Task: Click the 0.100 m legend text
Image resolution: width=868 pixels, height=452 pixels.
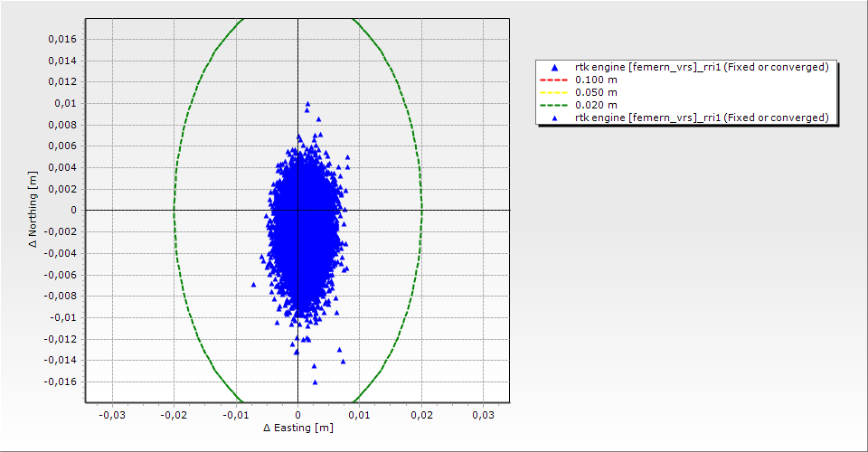Action: [596, 80]
